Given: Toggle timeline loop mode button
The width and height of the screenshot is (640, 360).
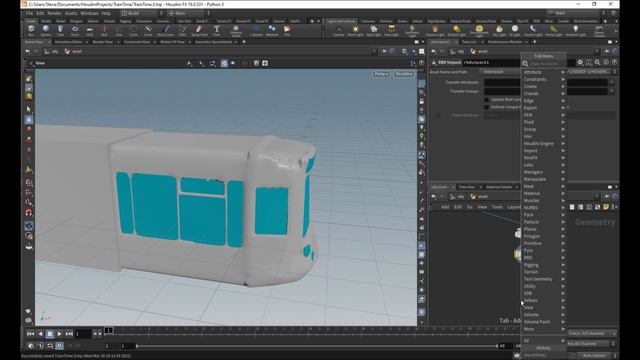Looking at the screenshot, I should tap(50, 346).
